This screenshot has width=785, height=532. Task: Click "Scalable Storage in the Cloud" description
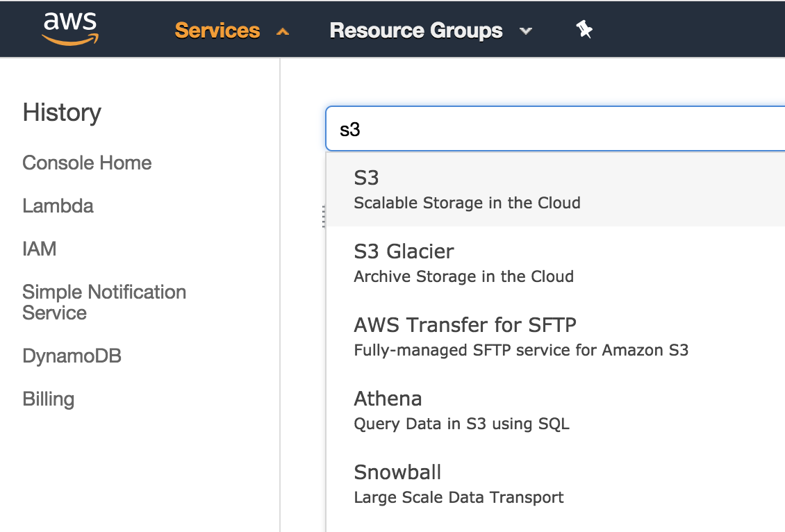(467, 203)
